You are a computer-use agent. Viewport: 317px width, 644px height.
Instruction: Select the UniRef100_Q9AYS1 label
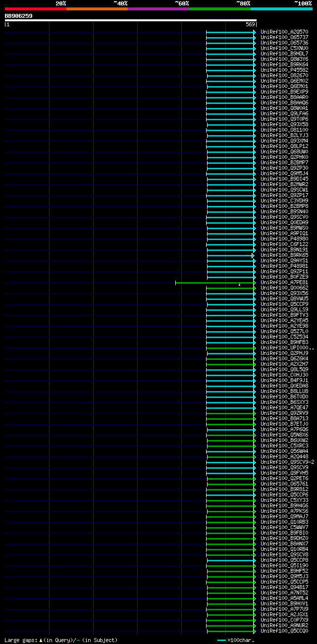(284, 260)
